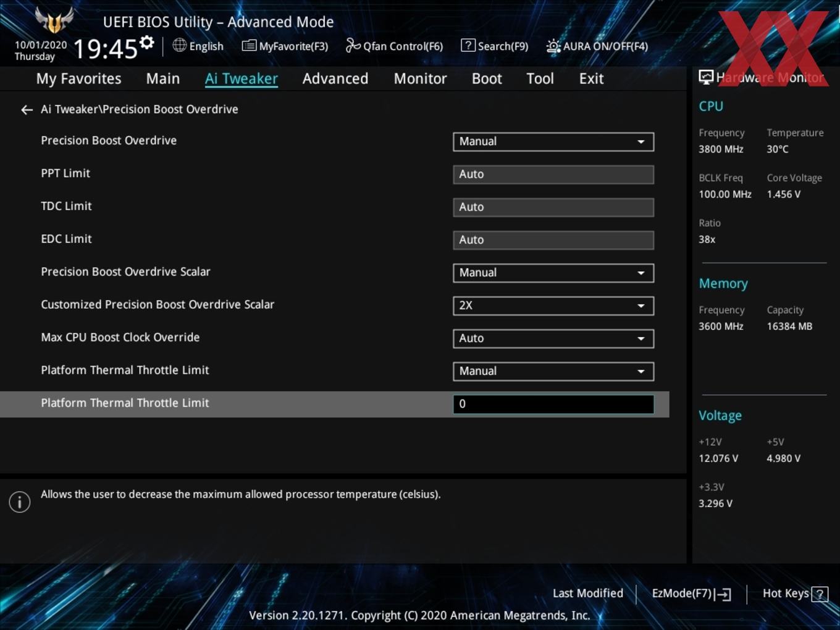Open Search(F9)
The image size is (840, 630).
coord(495,46)
